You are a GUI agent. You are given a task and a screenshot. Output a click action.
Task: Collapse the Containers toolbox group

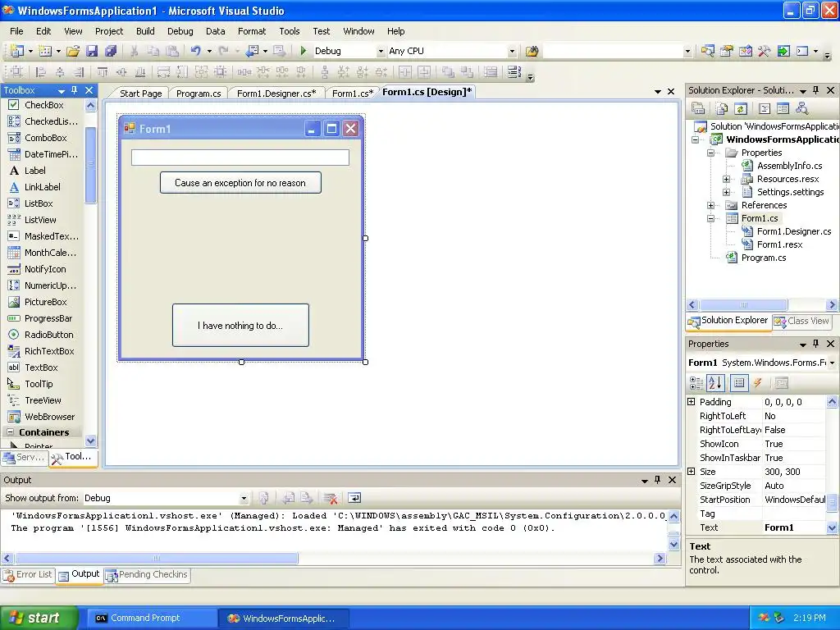[10, 431]
